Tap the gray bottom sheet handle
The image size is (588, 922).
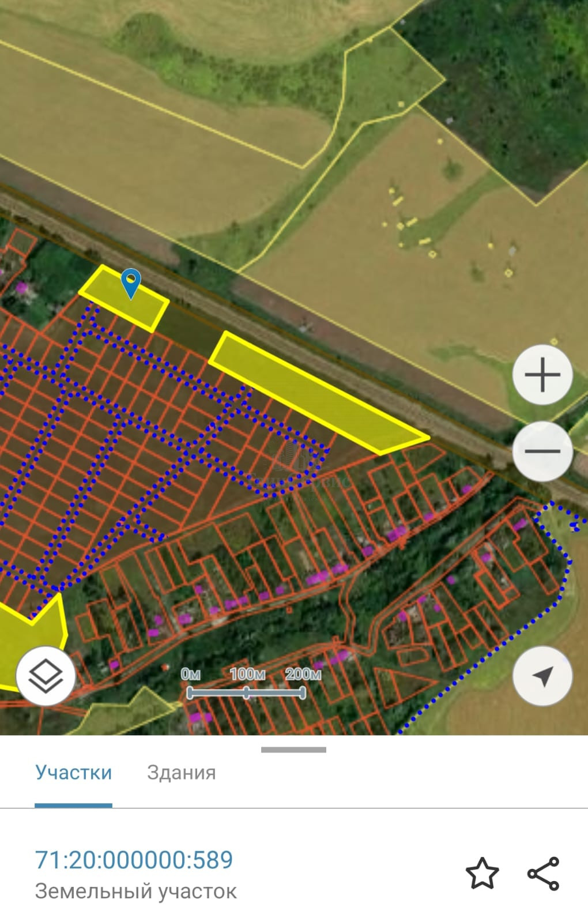tap(293, 750)
